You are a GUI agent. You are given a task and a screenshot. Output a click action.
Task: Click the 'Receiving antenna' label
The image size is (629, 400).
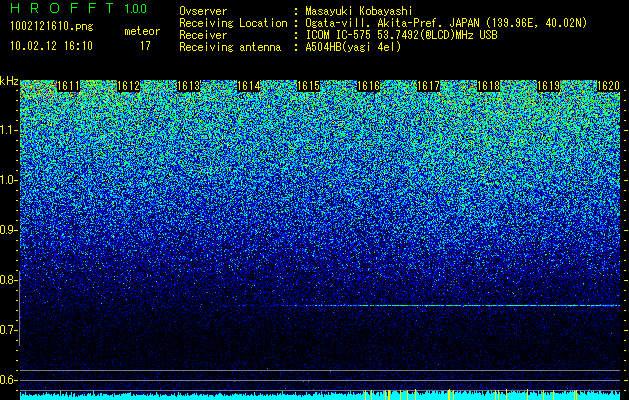(x=230, y=47)
